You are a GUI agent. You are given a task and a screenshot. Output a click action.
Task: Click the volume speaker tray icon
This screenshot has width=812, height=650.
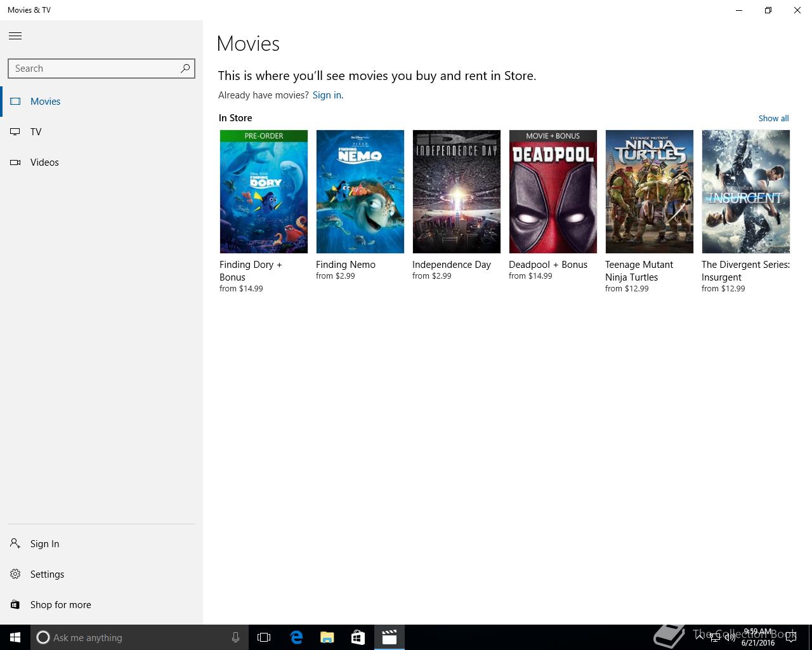point(730,637)
